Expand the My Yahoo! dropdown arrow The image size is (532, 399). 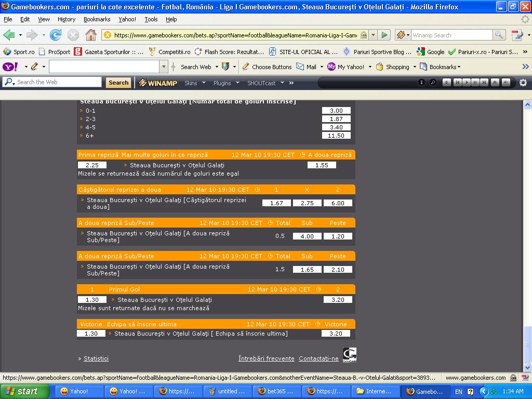coord(370,67)
